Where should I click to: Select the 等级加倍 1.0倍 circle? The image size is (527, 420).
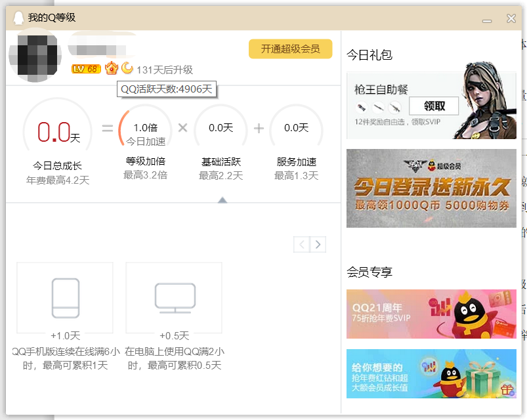tap(145, 129)
